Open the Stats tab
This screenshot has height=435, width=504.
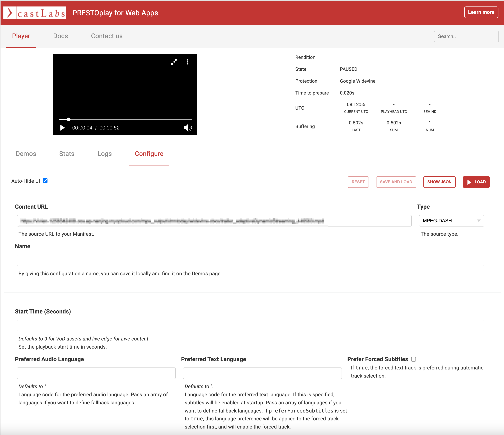pos(67,154)
